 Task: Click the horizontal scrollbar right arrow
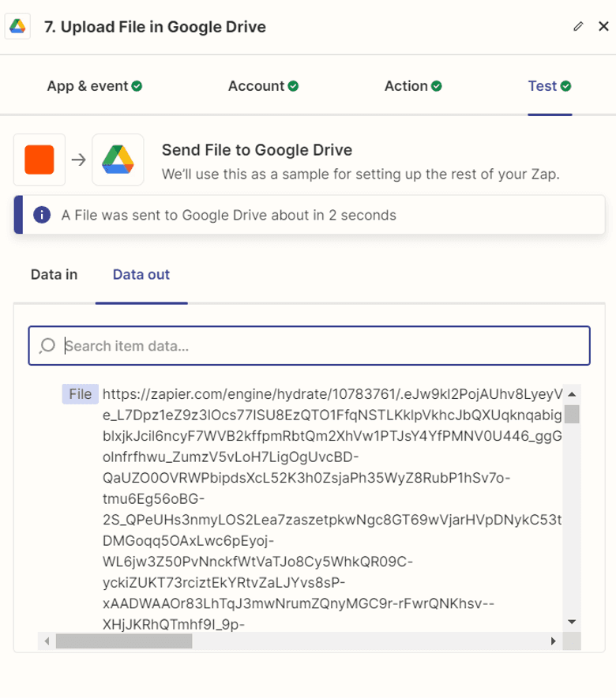coord(553,641)
